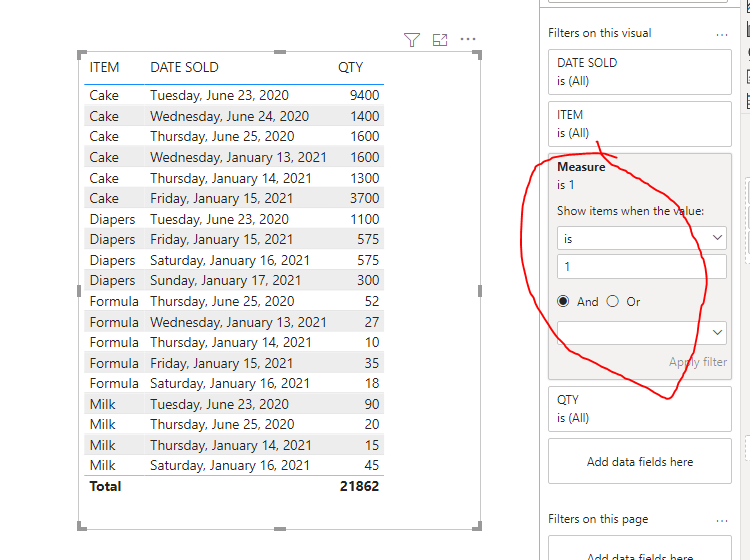Click the quantity 52 cell
Image resolution: width=750 pixels, height=560 pixels.
pyautogui.click(x=372, y=301)
